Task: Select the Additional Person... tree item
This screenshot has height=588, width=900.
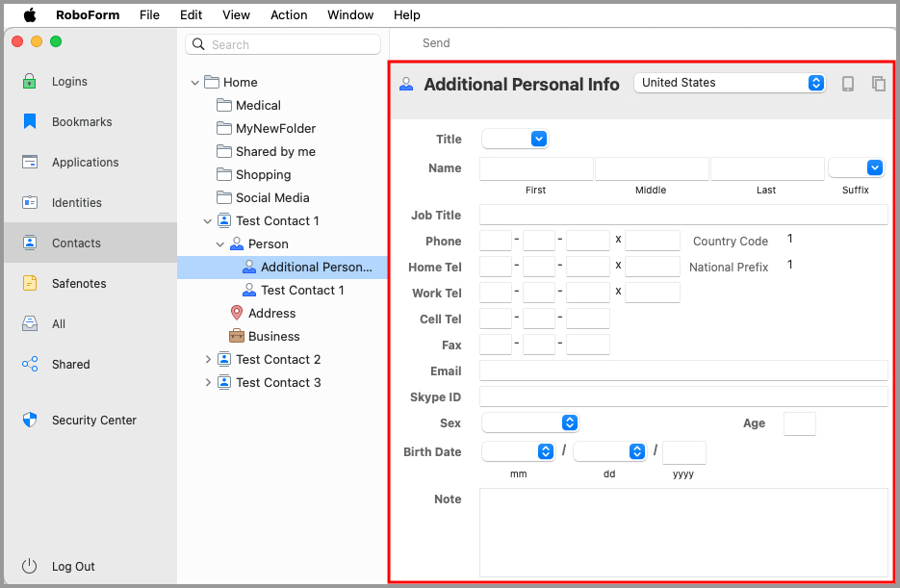Action: [x=282, y=268]
